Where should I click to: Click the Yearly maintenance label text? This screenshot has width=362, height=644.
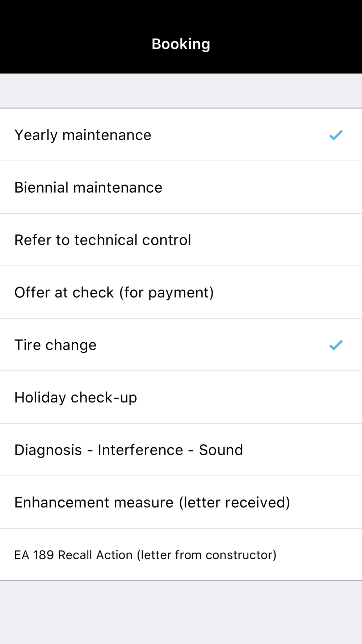[x=83, y=135]
